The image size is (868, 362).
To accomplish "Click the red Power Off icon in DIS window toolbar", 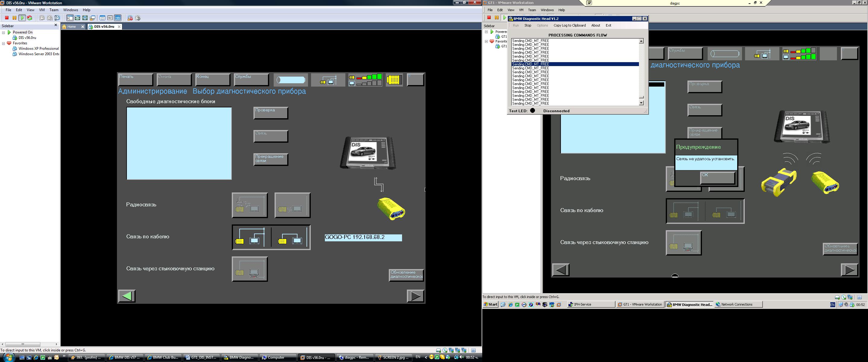I will pos(7,18).
